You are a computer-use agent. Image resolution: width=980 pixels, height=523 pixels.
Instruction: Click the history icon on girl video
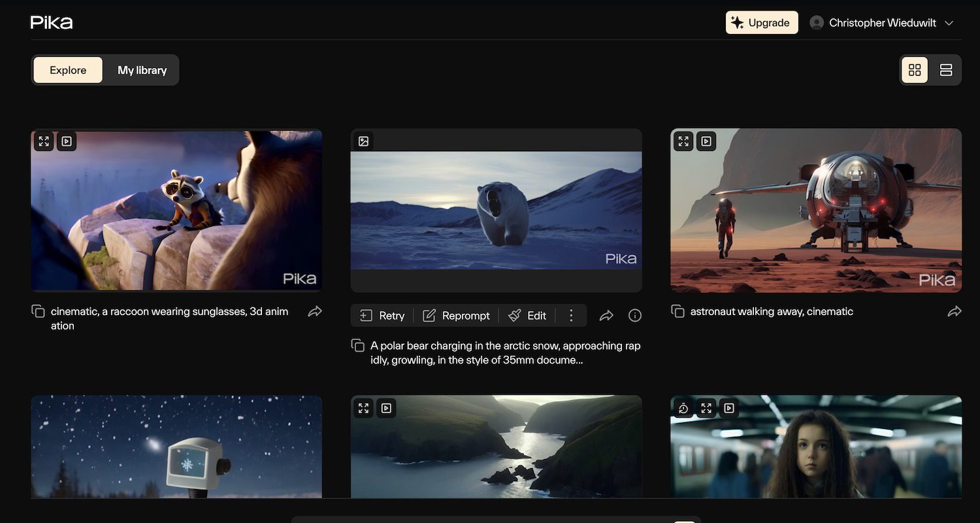point(683,409)
